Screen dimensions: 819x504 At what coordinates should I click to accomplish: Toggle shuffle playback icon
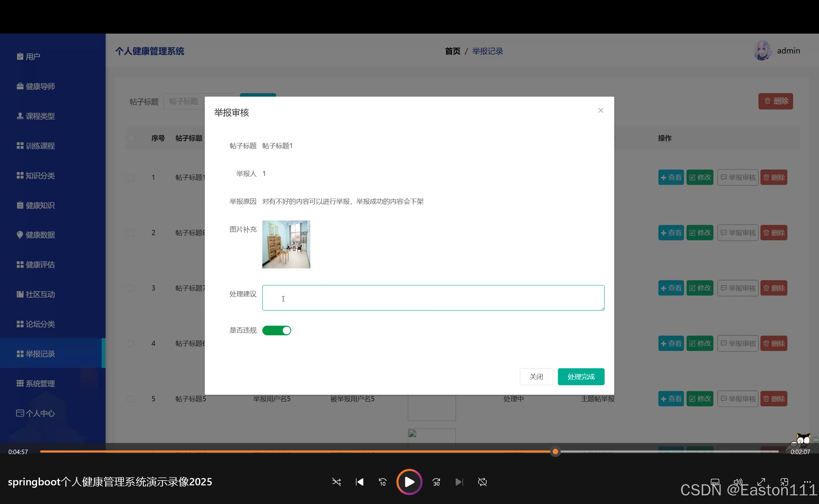[x=336, y=482]
